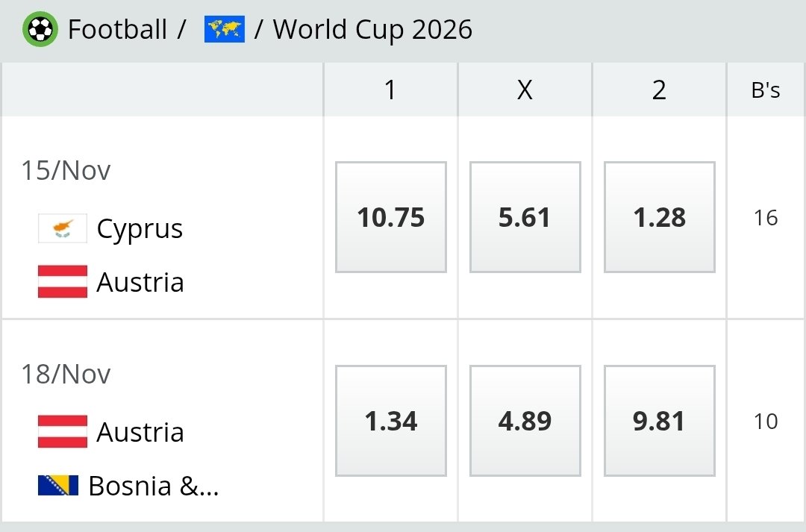Open the Cyprus team name
The height and width of the screenshot is (532, 806).
click(x=140, y=228)
